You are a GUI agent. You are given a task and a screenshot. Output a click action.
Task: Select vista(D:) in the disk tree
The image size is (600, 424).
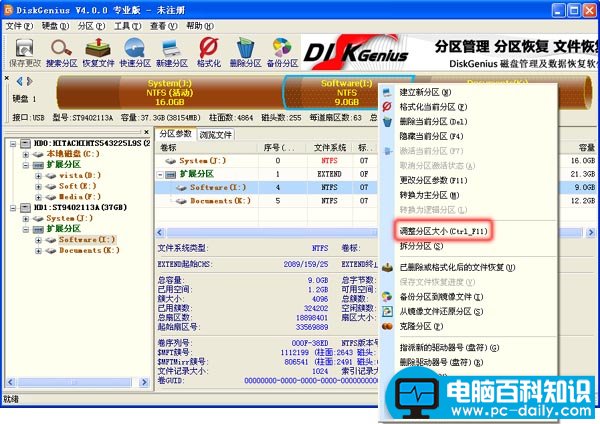[80, 176]
